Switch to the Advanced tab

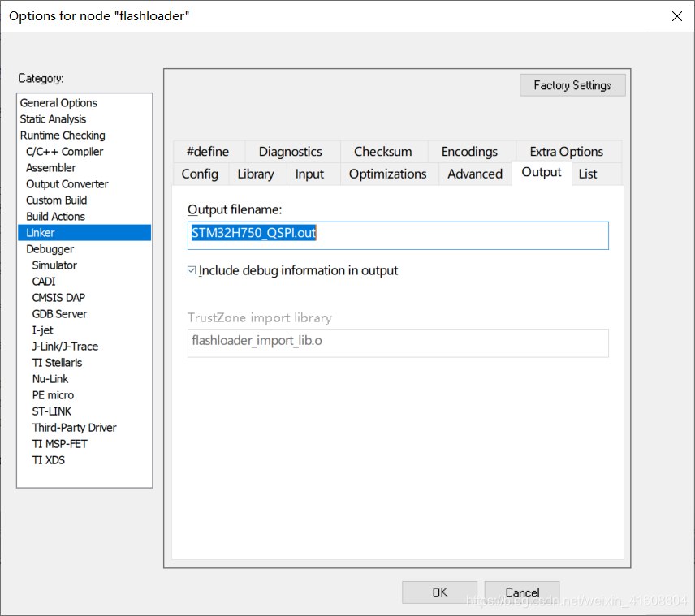[475, 174]
